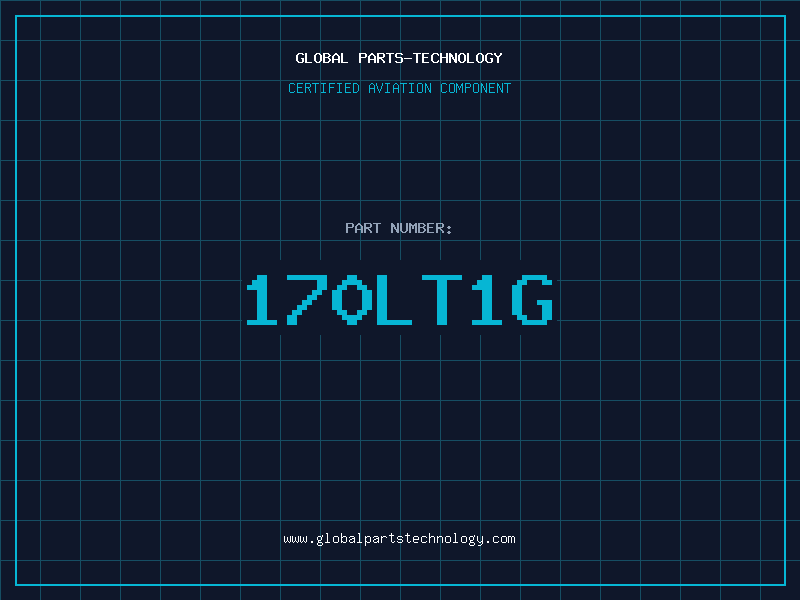
Task: Click the word NUMBER: in the label
Action: [421, 228]
